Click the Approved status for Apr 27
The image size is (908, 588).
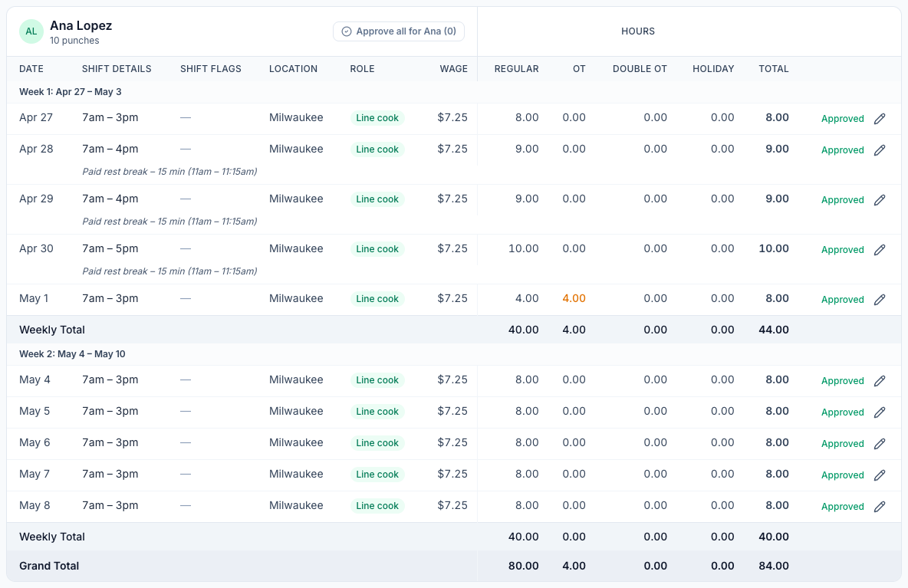[843, 119]
